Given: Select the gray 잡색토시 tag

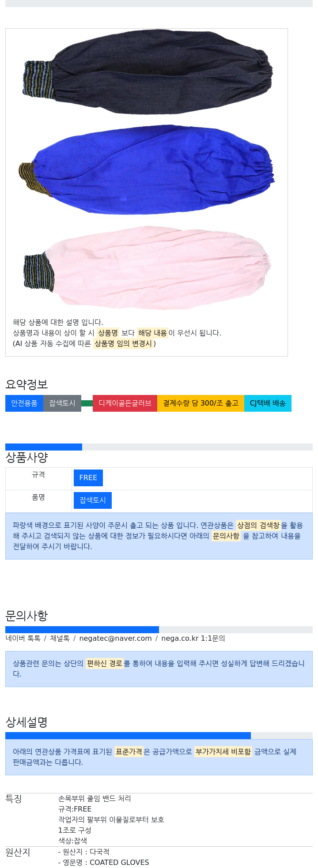Looking at the screenshot, I should point(62,403).
